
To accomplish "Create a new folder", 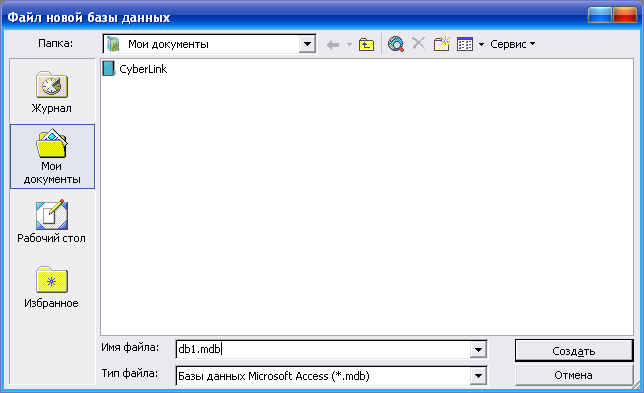I will [442, 44].
